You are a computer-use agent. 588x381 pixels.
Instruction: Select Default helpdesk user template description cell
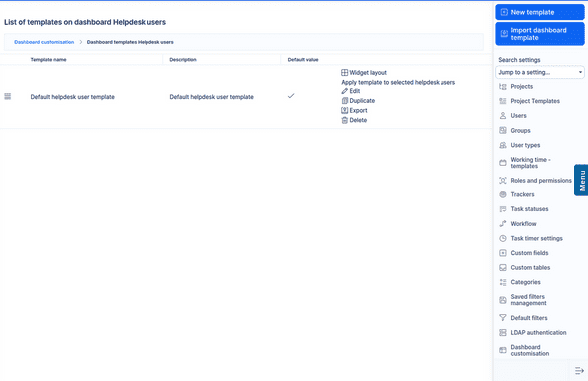[212, 97]
